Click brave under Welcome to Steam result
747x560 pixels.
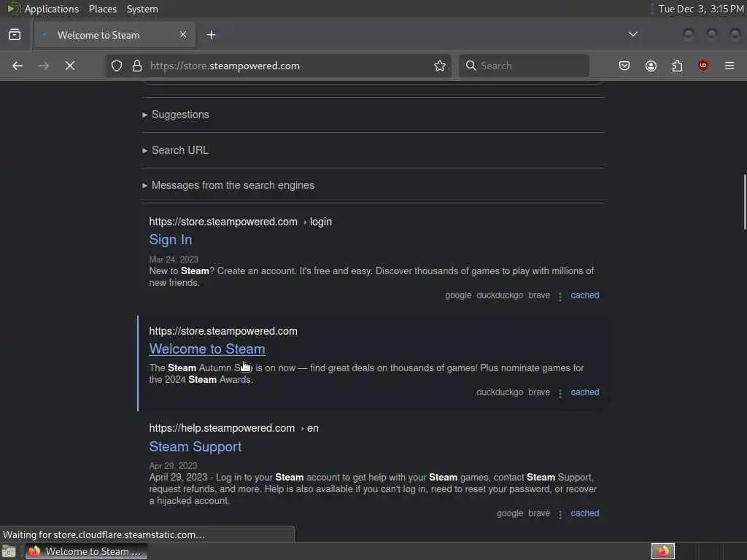[539, 392]
